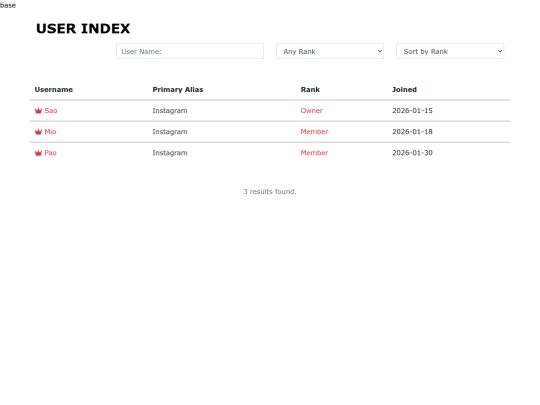
Task: Click the USER INDEX heading
Action: coord(83,29)
